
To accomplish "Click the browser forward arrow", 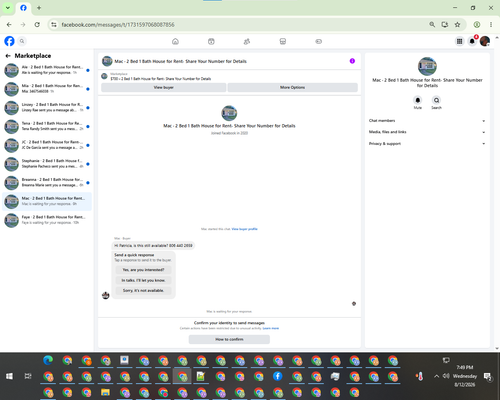I will click(x=23, y=25).
